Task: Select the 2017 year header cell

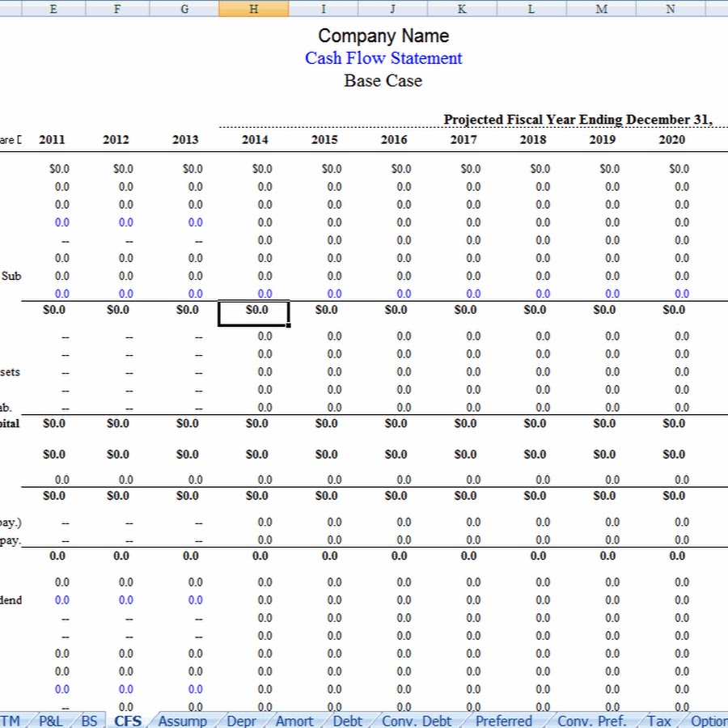Action: click(463, 139)
